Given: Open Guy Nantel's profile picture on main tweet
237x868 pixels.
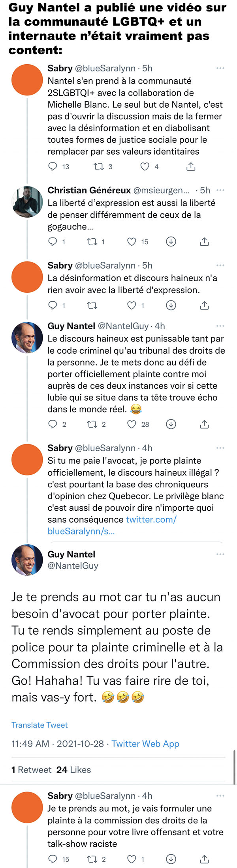Looking at the screenshot, I should tap(27, 560).
